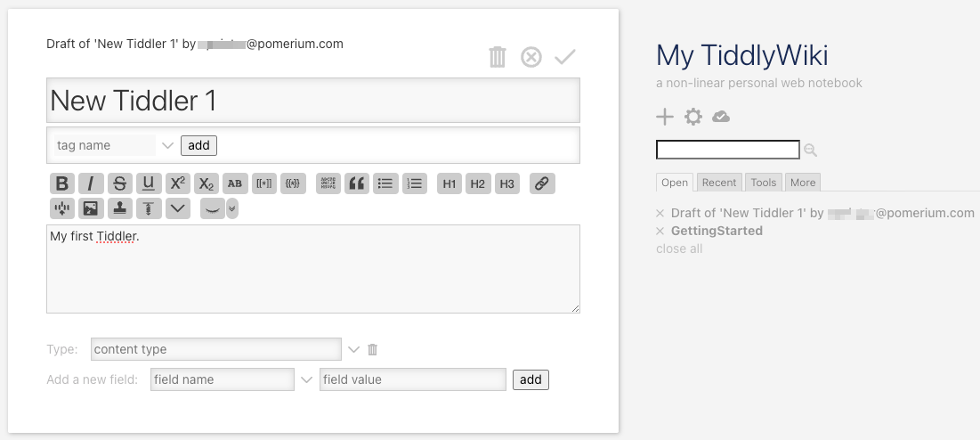Apply bold formatting to text
This screenshot has width=980, height=440.
[x=62, y=183]
